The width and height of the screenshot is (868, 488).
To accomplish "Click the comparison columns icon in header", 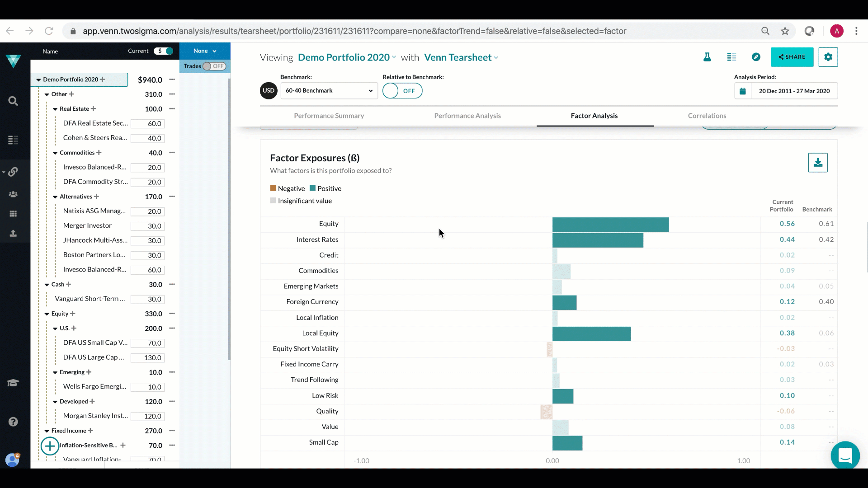I will tap(731, 57).
